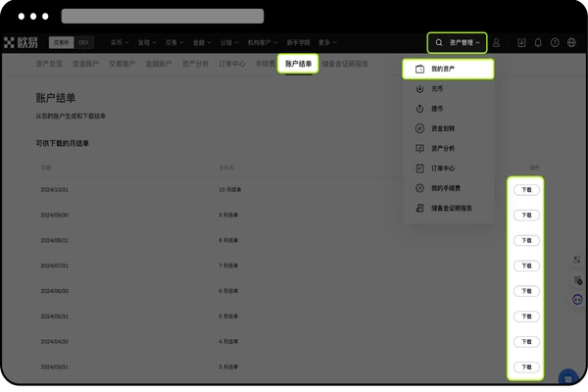The height and width of the screenshot is (392, 588).
Task: Switch to 金融账户 tab
Action: [159, 64]
